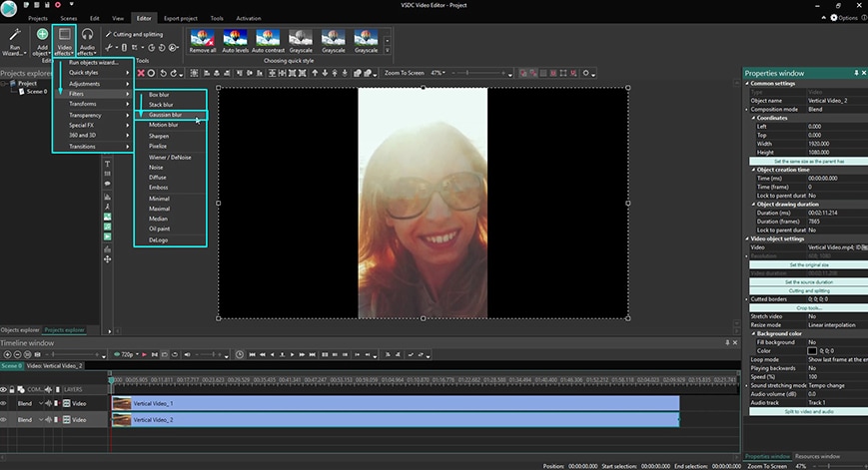Click Crop tools button
This screenshot has width=868, height=470.
point(808,308)
